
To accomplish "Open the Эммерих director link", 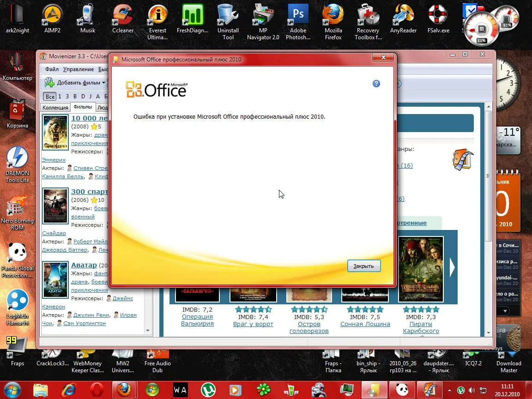I will [54, 159].
